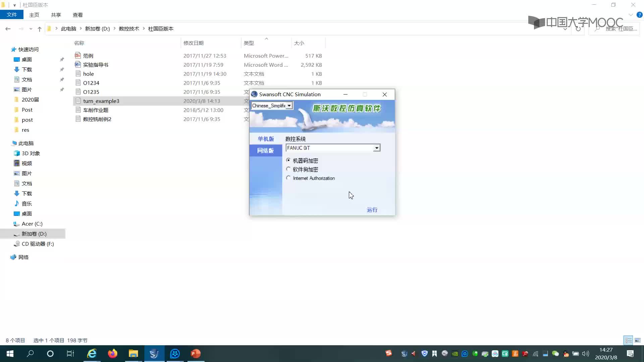The image size is (644, 362).
Task: Open PowerPoint from taskbar
Action: [196, 354]
